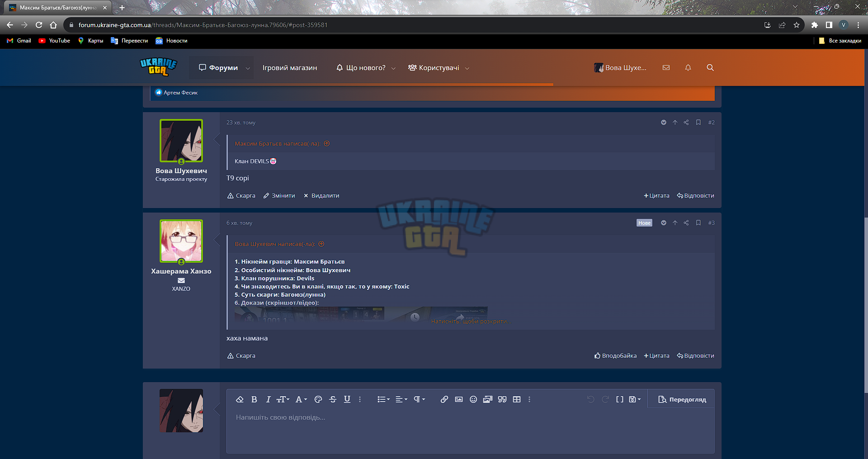Click the more options dots after underline icon
Screen dimensions: 868x459
tap(360, 399)
